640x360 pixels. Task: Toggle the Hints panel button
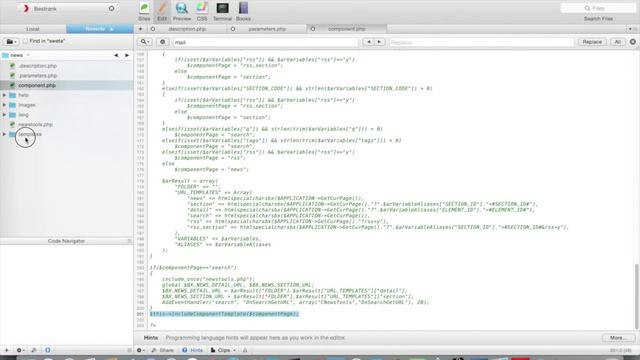click(192, 350)
